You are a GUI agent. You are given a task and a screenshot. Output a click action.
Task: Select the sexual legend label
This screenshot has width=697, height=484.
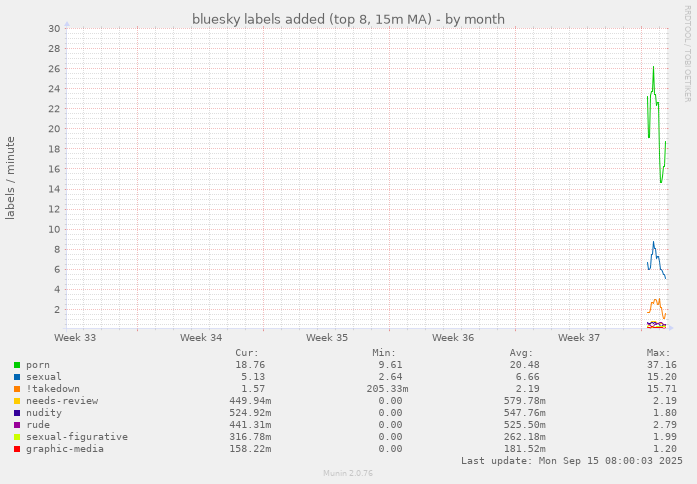(x=44, y=377)
